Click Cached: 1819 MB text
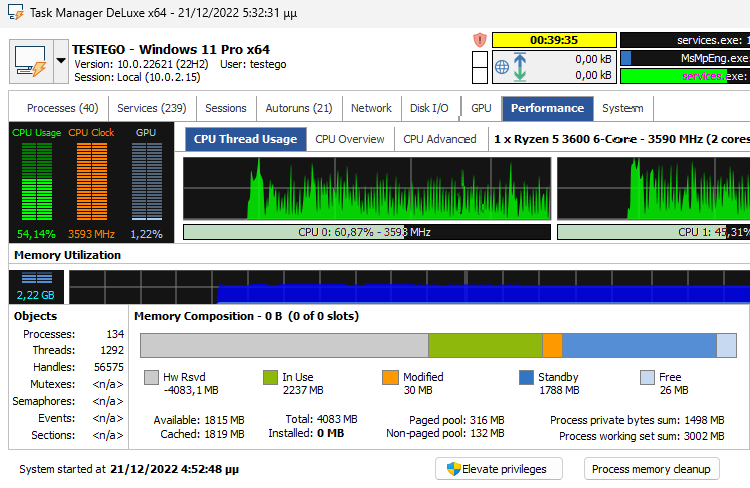Viewport: 750px width, 488px height. 202,434
